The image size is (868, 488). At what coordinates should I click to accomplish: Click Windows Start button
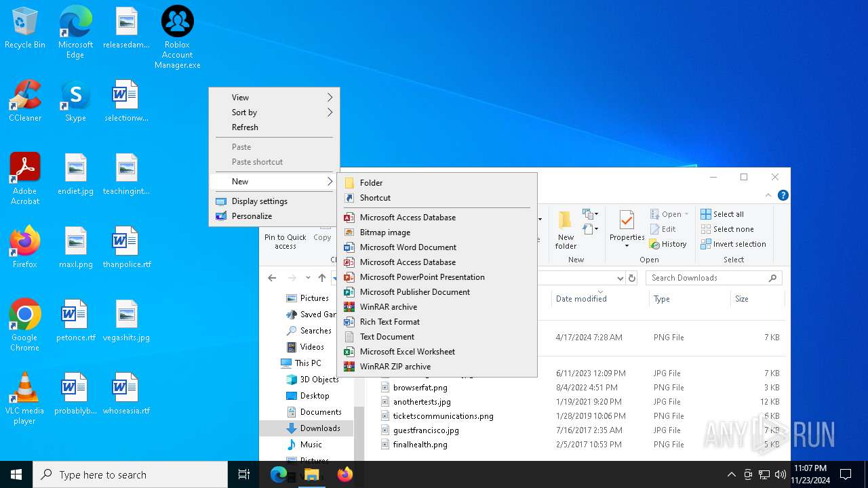click(x=16, y=474)
